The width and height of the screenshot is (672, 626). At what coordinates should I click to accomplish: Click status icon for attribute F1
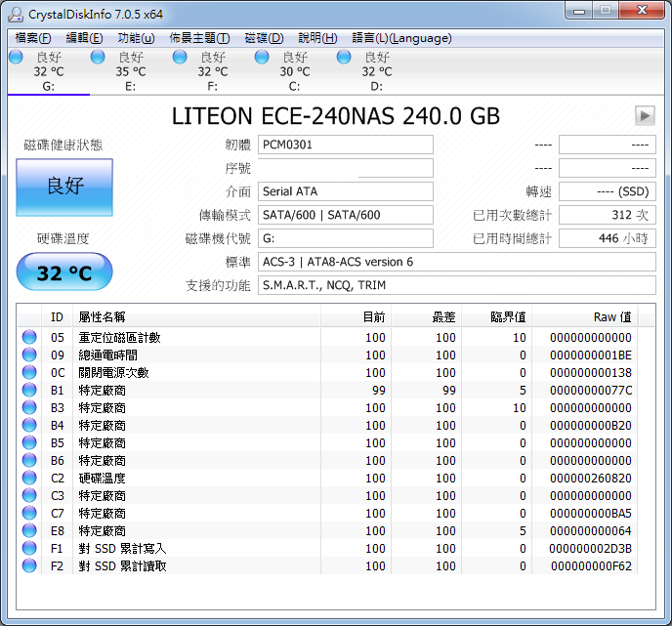pos(29,548)
